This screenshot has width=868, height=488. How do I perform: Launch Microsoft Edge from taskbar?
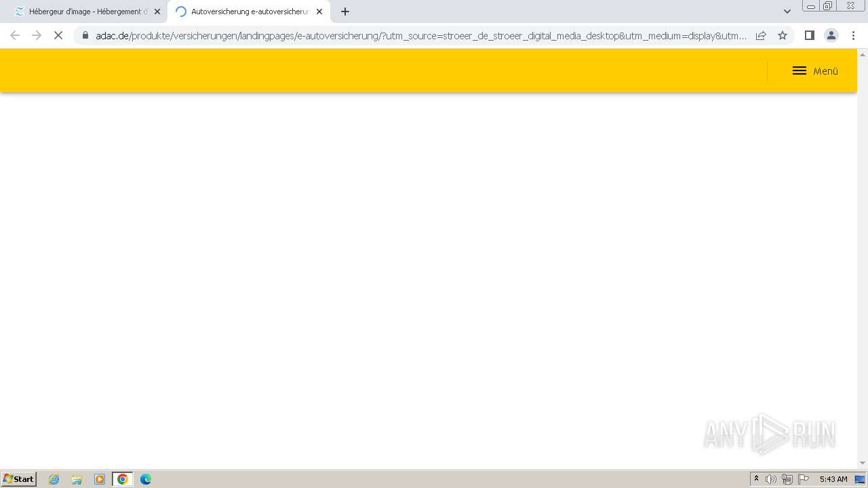click(146, 479)
